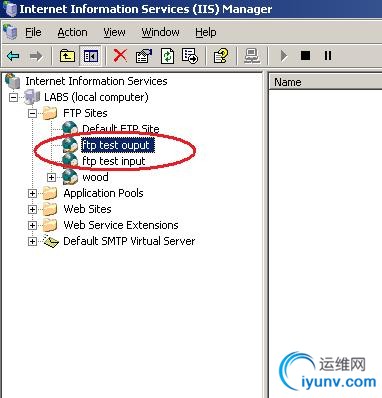Collapse the FTP Sites folder
382x398 pixels.
point(32,114)
